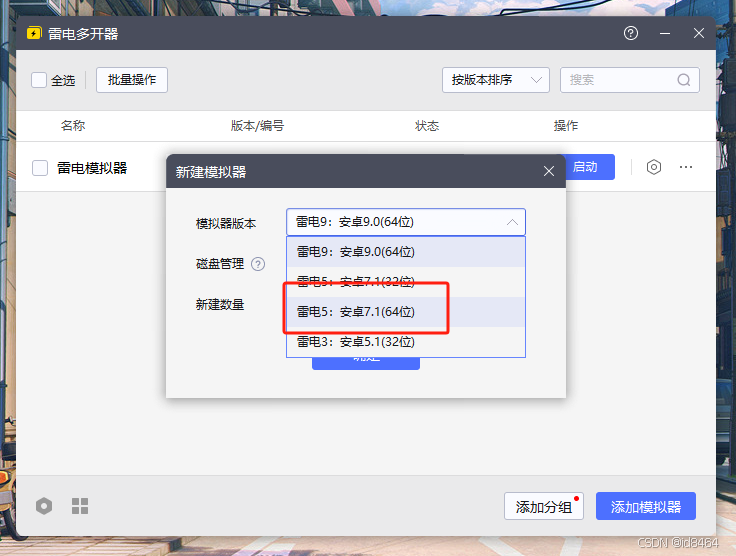
Task: Click the 磁盘管理 label
Action: [220, 264]
